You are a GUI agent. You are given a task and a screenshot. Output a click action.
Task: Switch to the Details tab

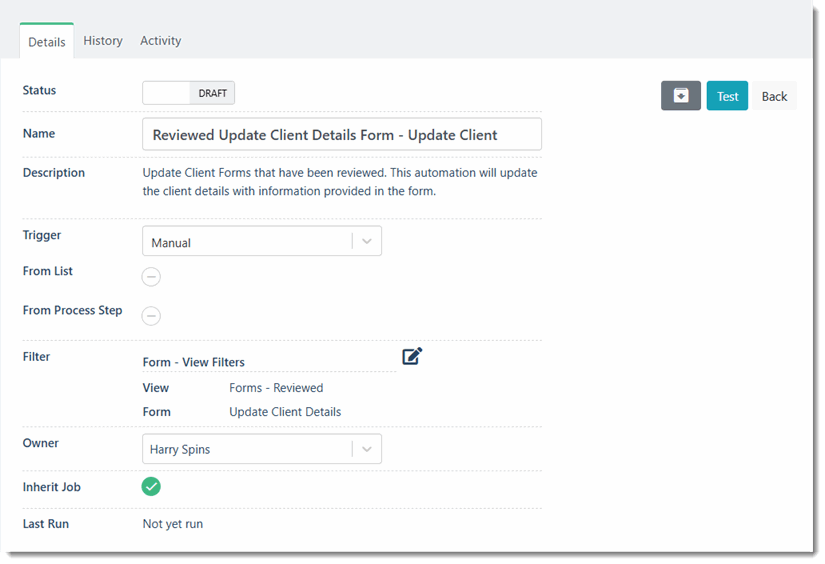[47, 42]
